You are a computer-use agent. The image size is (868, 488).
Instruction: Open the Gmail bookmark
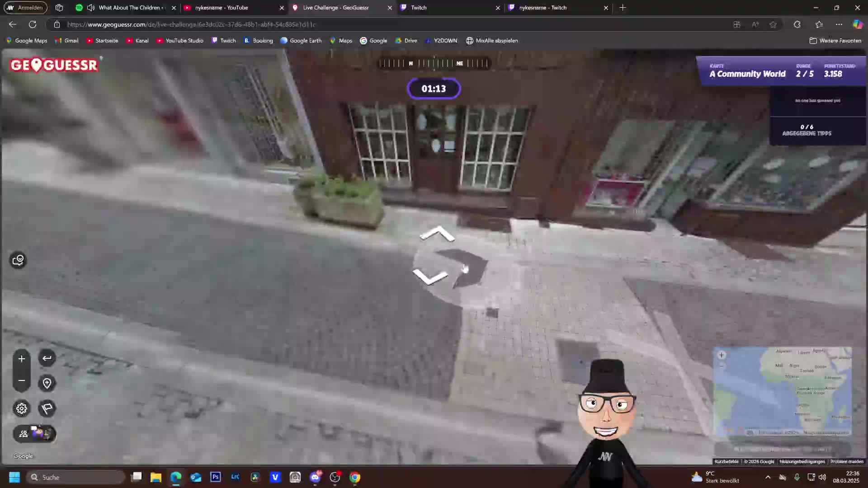pos(67,41)
